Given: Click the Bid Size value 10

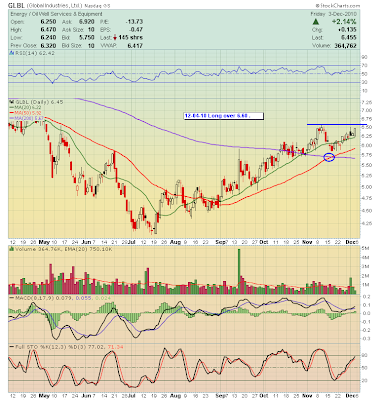Looking at the screenshot, I should tap(91, 45).
